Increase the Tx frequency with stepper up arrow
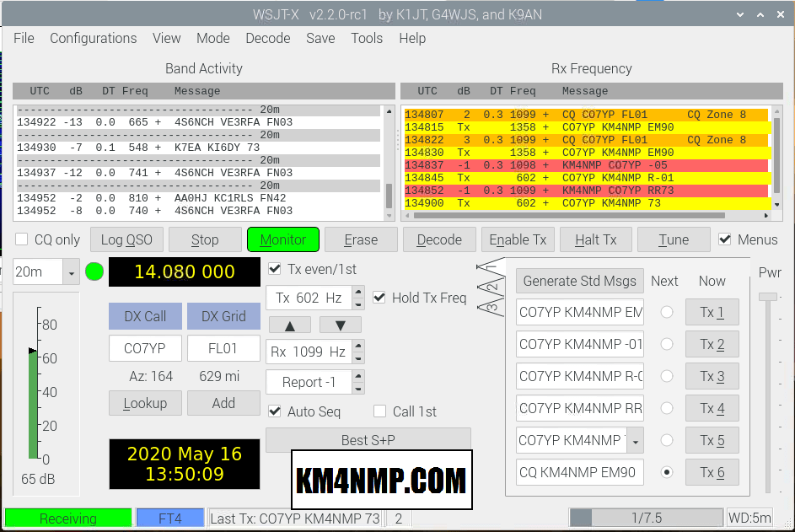The width and height of the screenshot is (795, 532). [359, 293]
